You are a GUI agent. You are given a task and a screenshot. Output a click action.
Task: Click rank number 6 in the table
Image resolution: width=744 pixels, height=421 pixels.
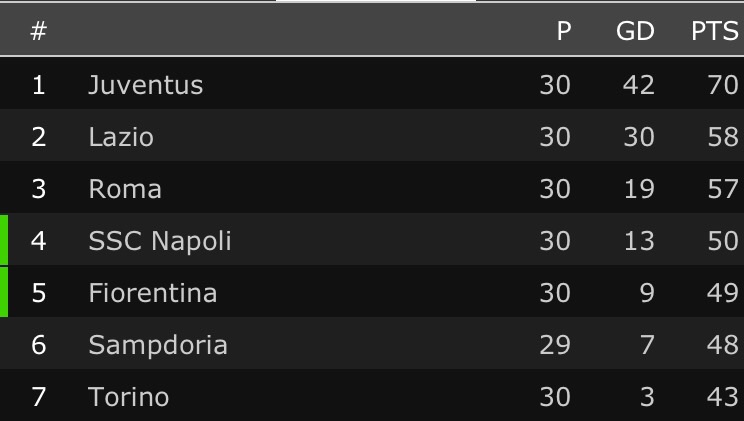(x=39, y=345)
